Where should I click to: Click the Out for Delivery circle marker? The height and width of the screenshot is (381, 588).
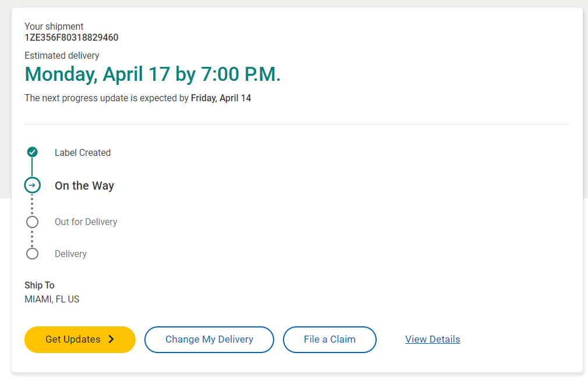coord(33,222)
